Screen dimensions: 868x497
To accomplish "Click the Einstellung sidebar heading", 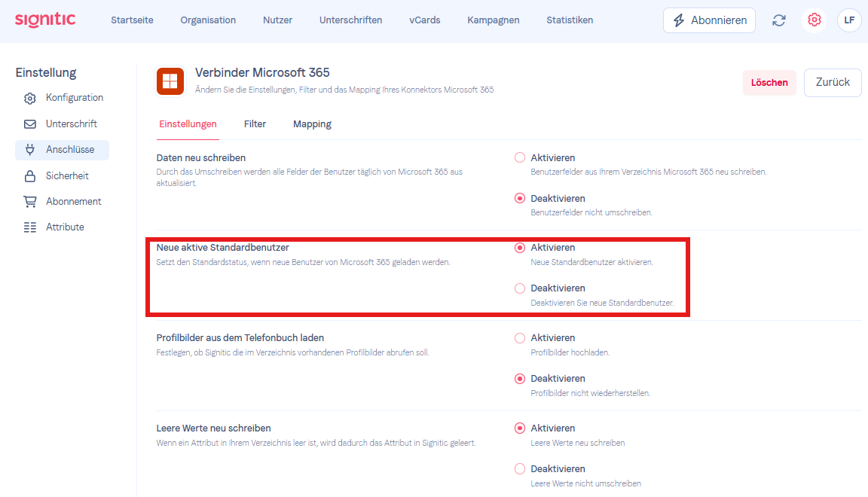I will click(x=46, y=72).
